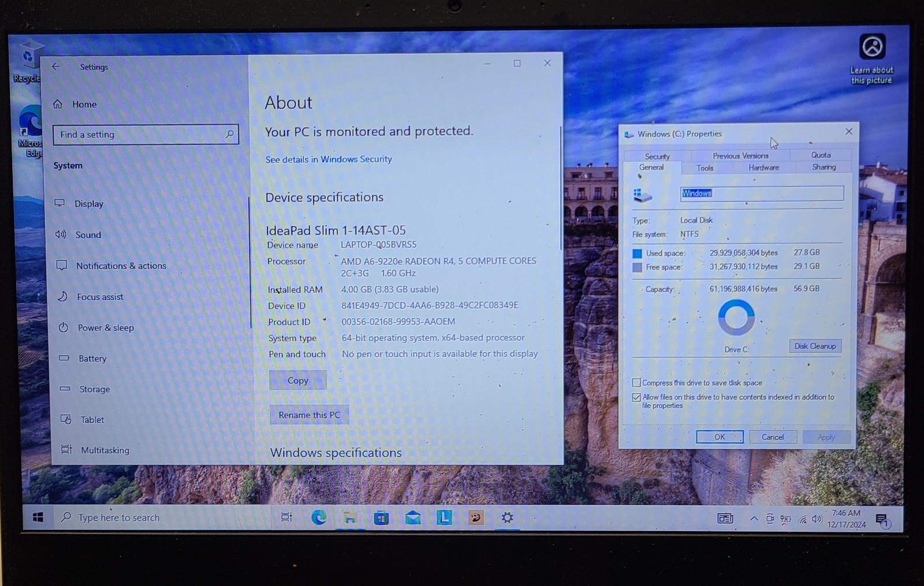
Task: Confirm with OK in Properties dialog
Action: [720, 437]
